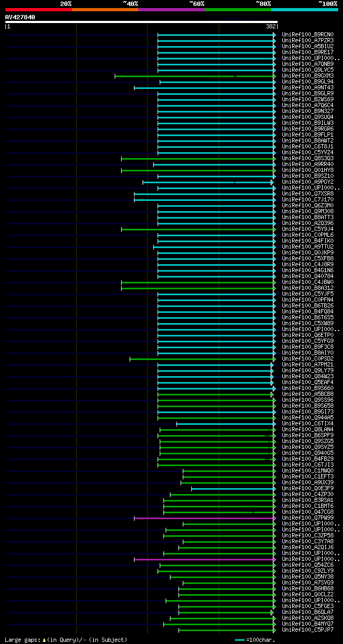This screenshot has height=644, width=343.
Task: Select hit label UniRef100_C5FGE3
Action: coord(308,606)
